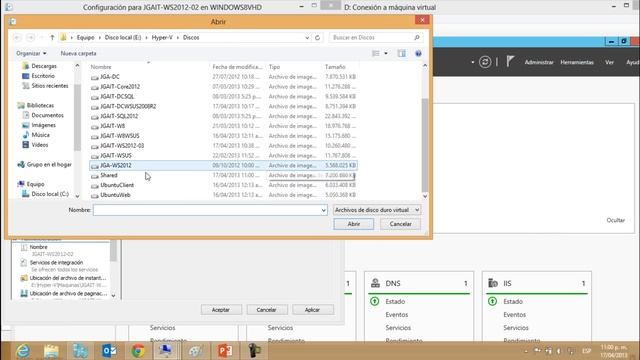This screenshot has height=360, width=640.
Task: Refresh the Discos folder listing
Action: click(x=317, y=38)
